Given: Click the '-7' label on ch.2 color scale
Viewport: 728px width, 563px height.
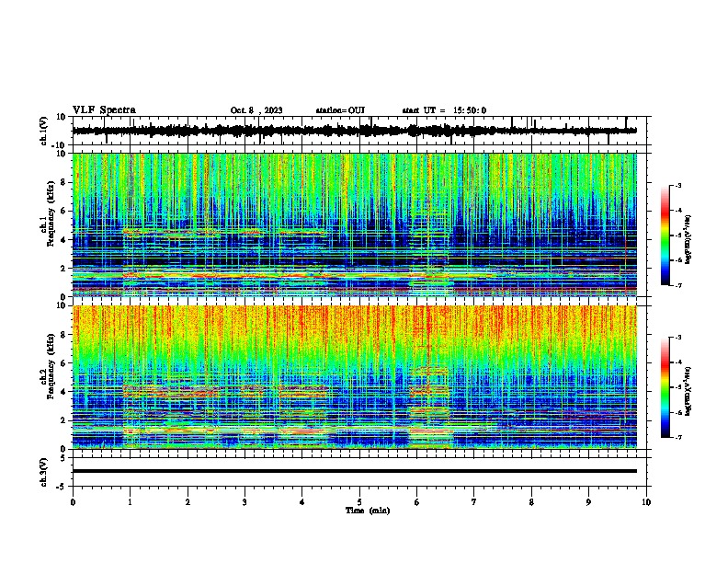Looking at the screenshot, I should [678, 438].
